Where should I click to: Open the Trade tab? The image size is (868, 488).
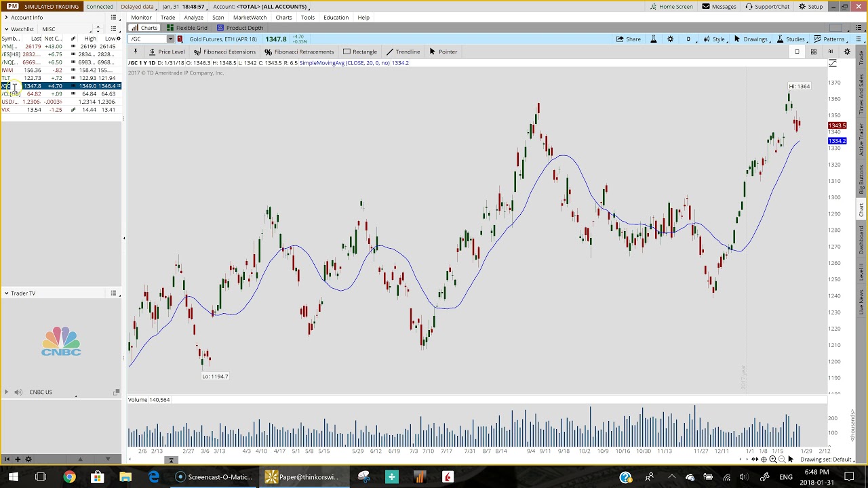coord(167,18)
